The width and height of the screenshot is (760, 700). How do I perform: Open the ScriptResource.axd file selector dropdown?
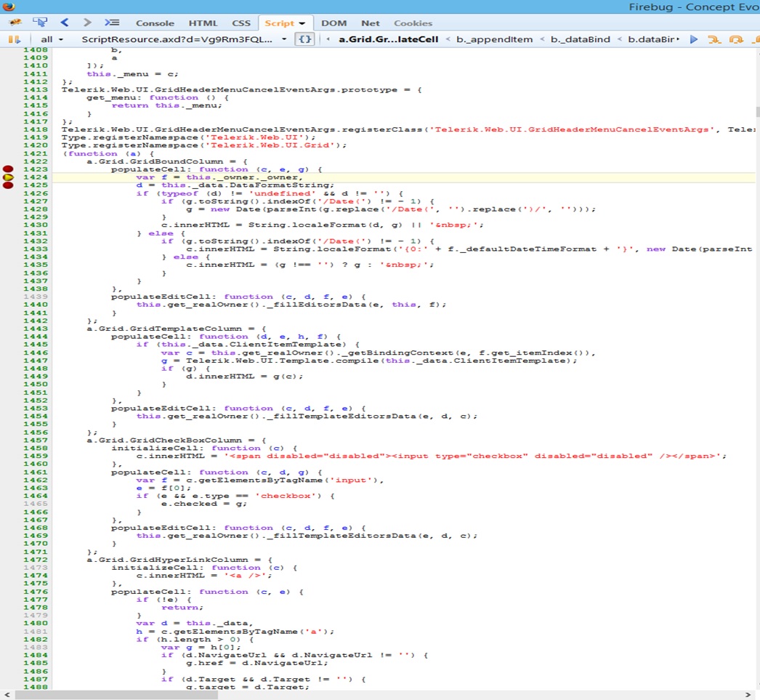click(184, 39)
